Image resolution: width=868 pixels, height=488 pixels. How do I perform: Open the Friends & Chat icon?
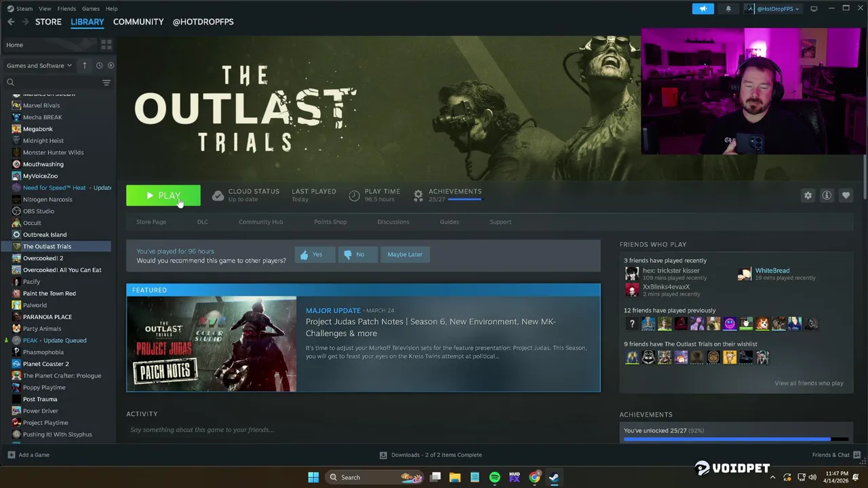[x=857, y=455]
